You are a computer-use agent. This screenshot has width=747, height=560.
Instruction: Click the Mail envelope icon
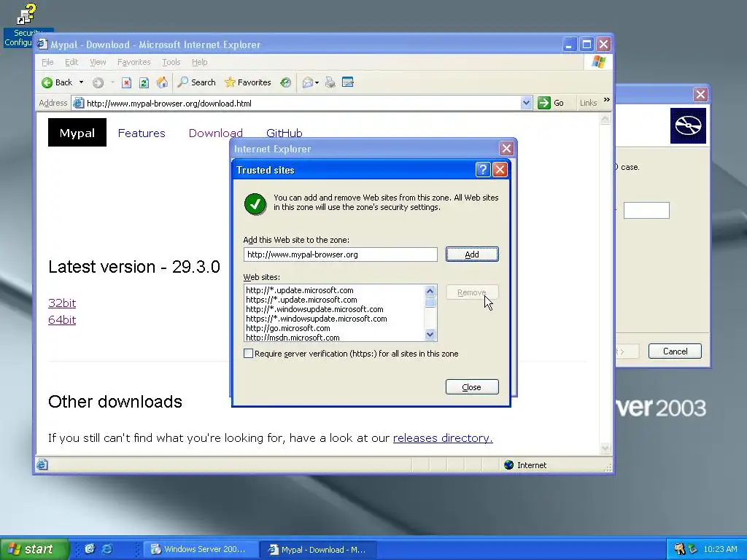click(308, 83)
